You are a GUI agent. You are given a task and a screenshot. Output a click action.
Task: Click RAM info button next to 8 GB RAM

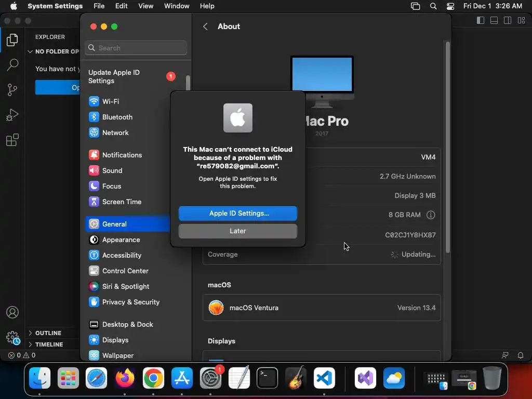pos(431,215)
